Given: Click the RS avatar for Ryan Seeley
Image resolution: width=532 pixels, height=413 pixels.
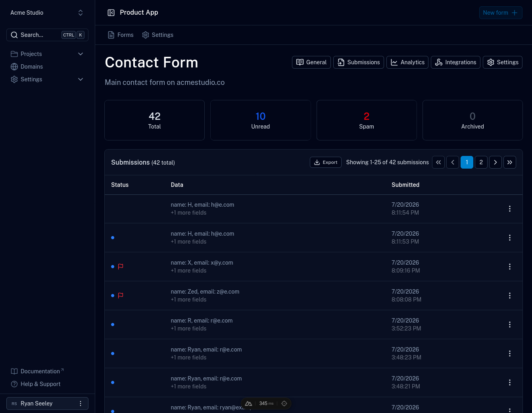Looking at the screenshot, I should 14,403.
